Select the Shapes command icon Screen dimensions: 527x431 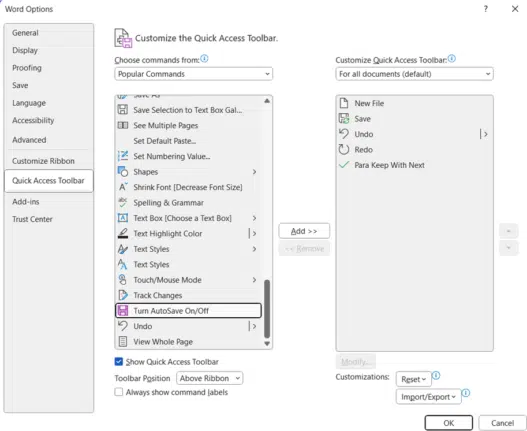click(x=123, y=172)
